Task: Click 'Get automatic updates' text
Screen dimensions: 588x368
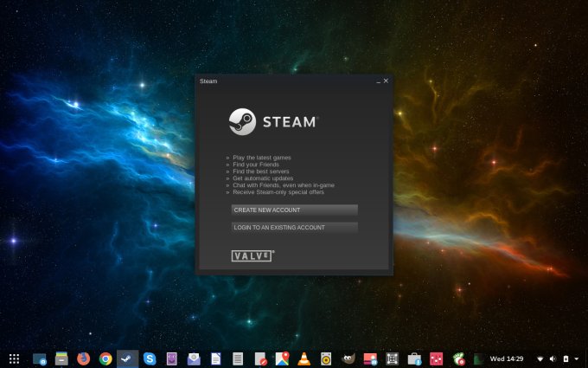Action: coord(263,178)
